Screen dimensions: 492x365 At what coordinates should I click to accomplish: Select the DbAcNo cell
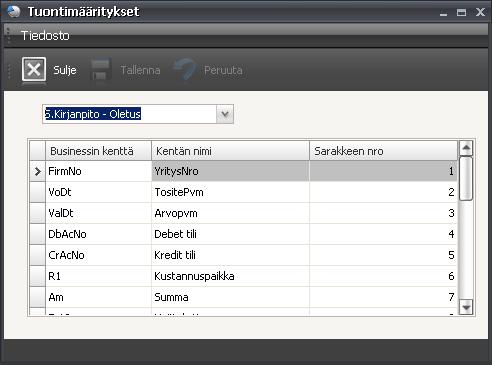pyautogui.click(x=98, y=234)
